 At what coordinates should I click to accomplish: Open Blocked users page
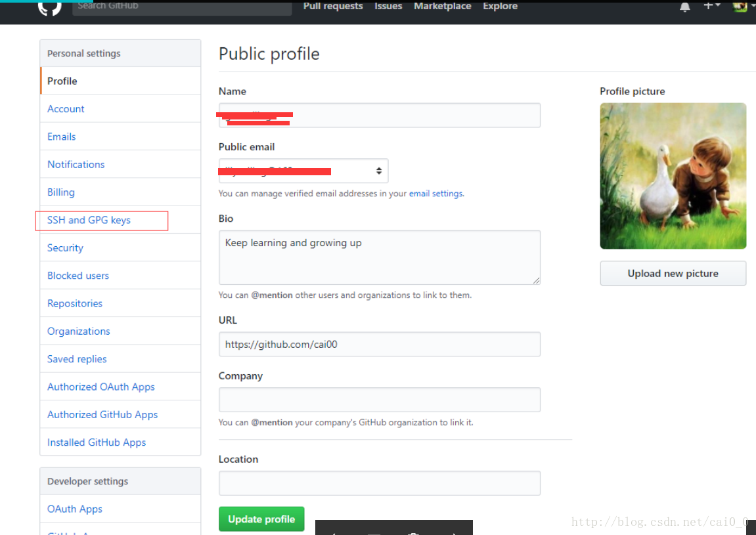[121, 276]
